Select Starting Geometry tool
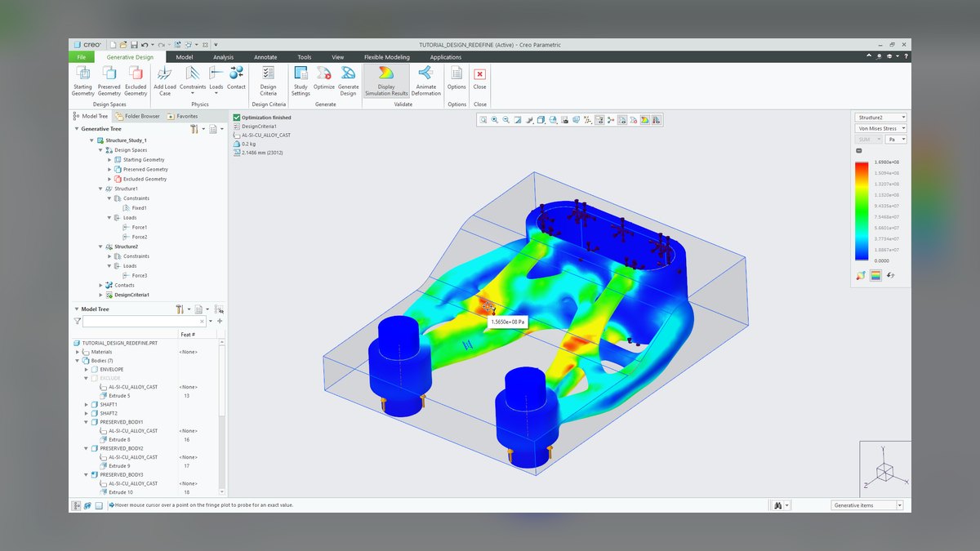 [x=82, y=81]
